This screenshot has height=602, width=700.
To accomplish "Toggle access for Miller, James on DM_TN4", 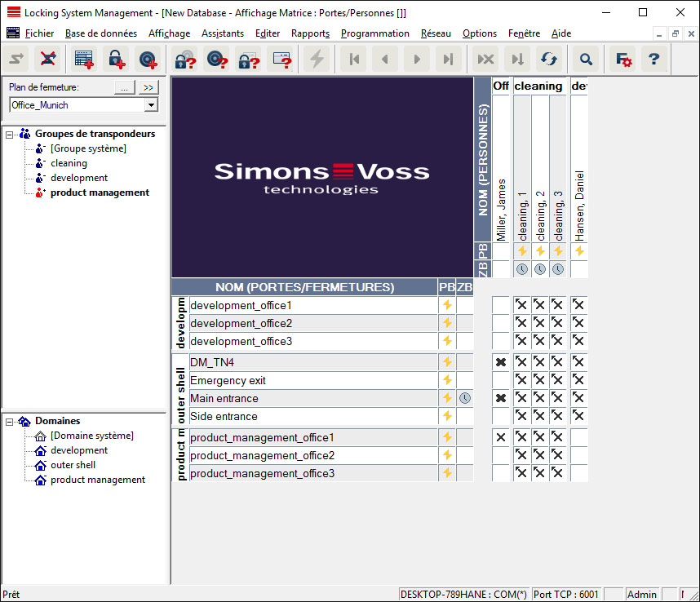I will pyautogui.click(x=501, y=362).
